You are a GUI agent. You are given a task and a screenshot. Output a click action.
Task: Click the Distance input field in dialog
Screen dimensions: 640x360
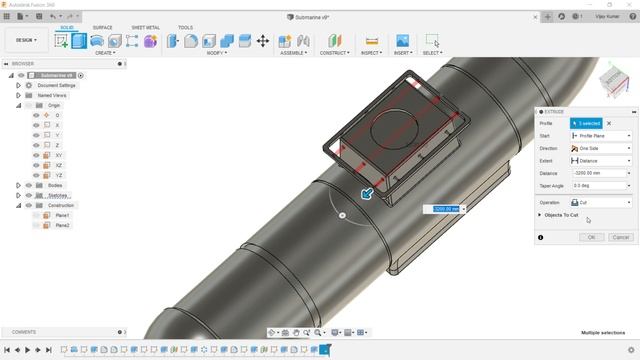598,173
